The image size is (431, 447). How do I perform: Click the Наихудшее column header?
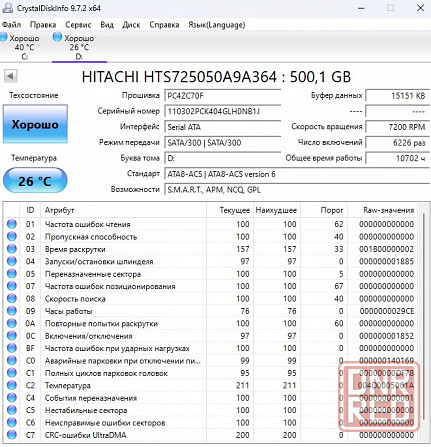pyautogui.click(x=276, y=210)
